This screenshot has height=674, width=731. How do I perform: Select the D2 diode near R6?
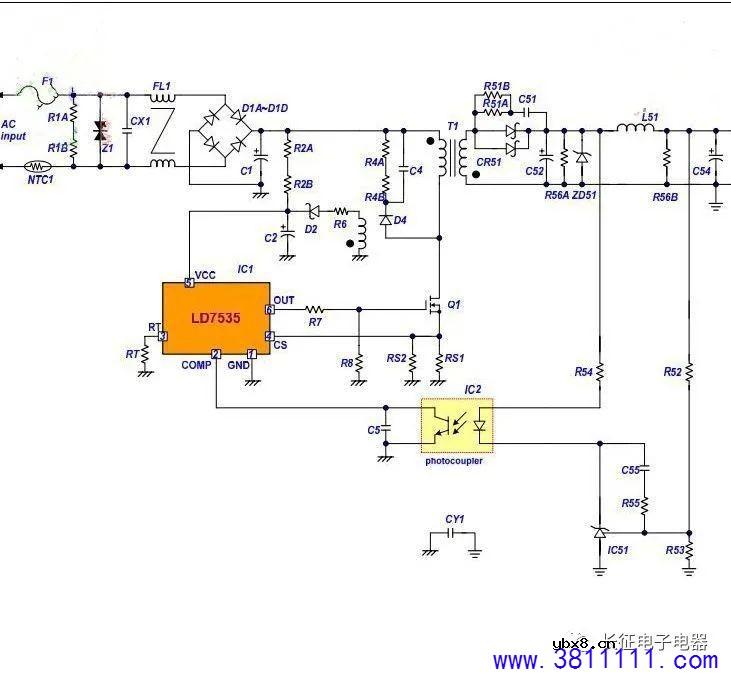[x=312, y=211]
